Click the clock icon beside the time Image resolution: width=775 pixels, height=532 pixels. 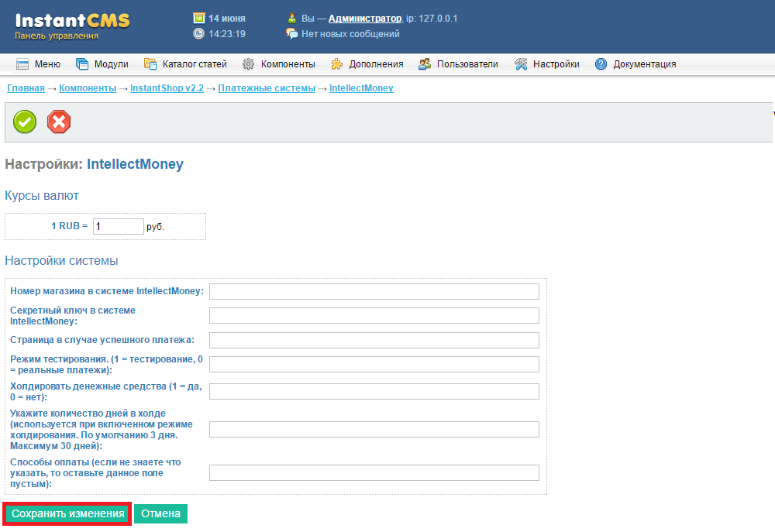click(x=198, y=34)
